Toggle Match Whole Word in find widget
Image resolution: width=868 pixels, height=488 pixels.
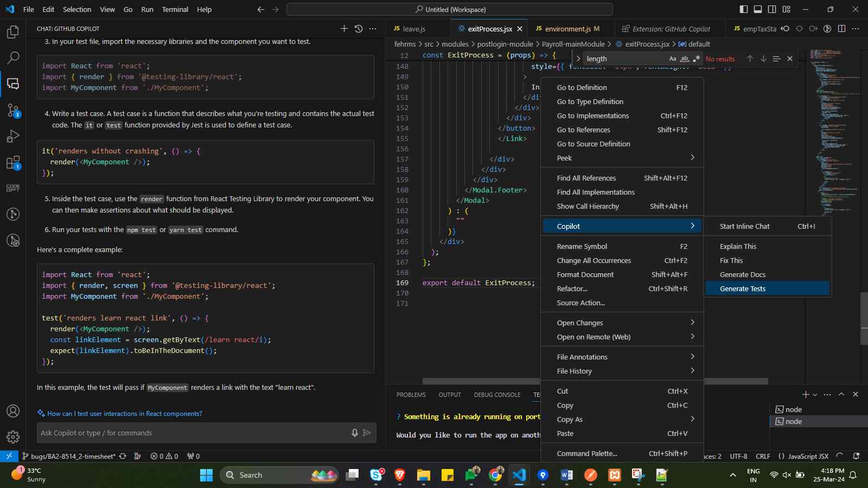point(685,59)
